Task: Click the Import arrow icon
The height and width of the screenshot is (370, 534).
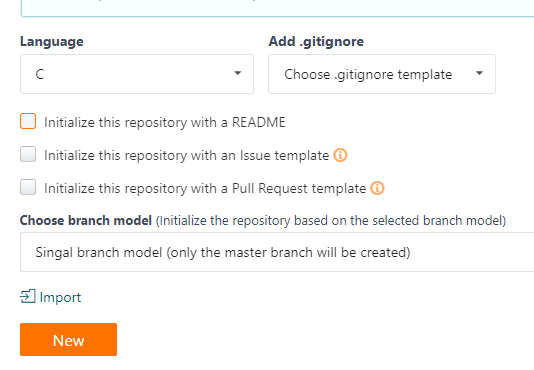Action: pyautogui.click(x=28, y=296)
